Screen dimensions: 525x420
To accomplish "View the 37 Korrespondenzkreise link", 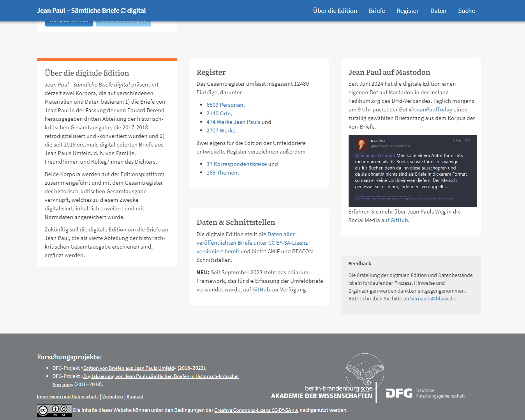I will tap(236, 164).
